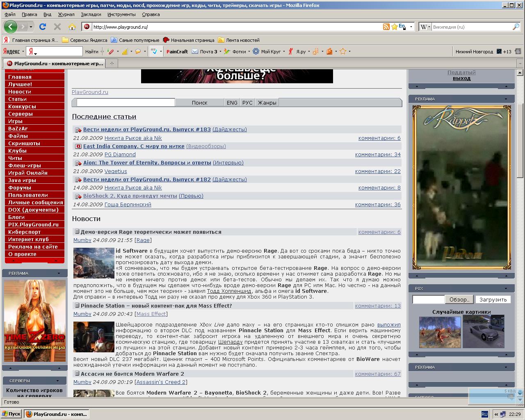Open the Закладки menu
This screenshot has height=420, width=525.
click(91, 14)
